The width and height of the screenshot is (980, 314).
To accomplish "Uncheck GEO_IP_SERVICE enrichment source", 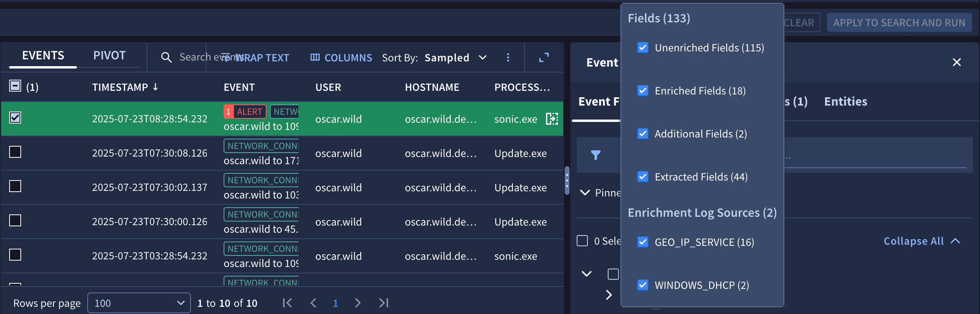I will pyautogui.click(x=642, y=242).
